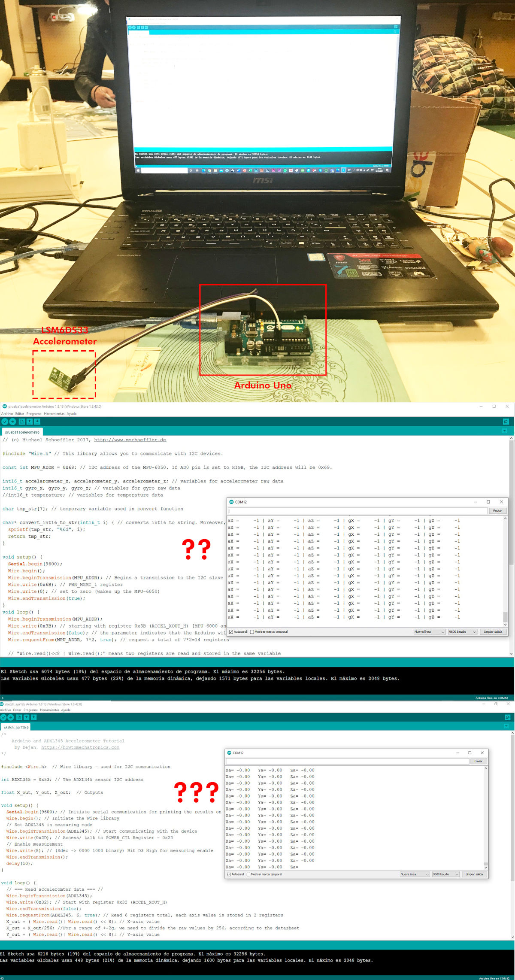Open Programa menu in prueba1acelerometro window
This screenshot has width=515, height=980.
[34, 414]
